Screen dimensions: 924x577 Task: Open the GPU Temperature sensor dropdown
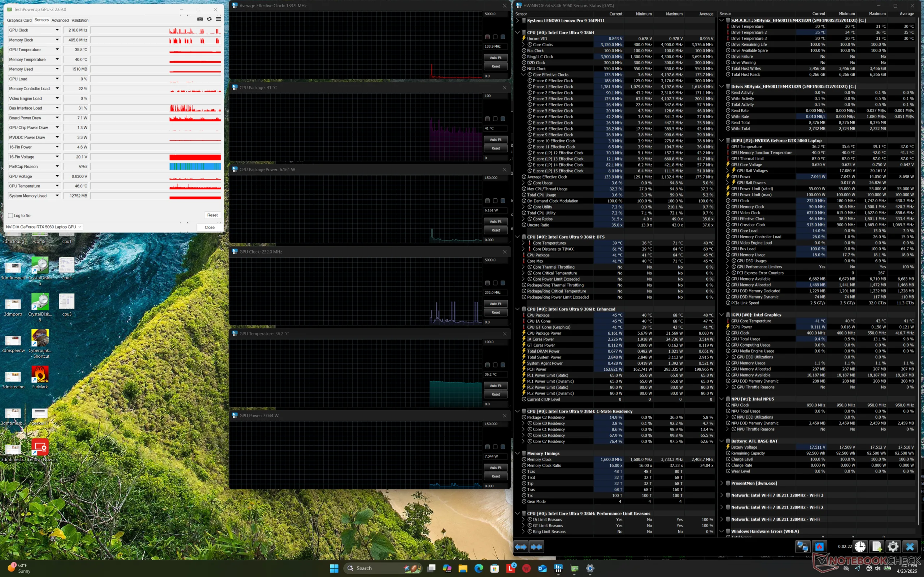(57, 50)
